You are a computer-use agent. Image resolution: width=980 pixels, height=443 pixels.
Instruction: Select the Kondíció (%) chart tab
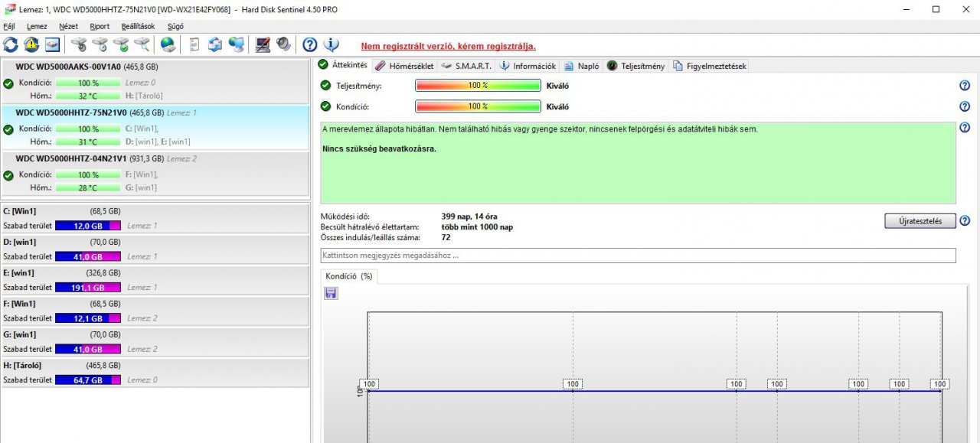[349, 276]
